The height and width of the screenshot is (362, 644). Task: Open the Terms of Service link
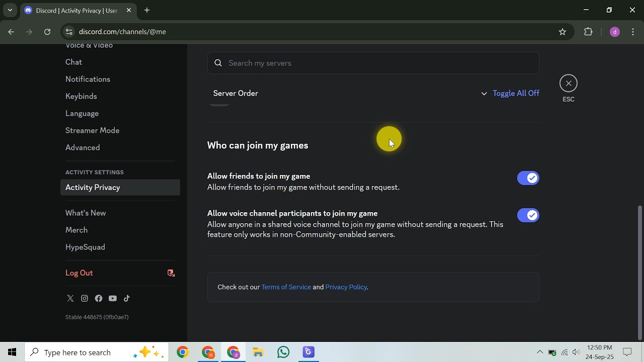286,287
